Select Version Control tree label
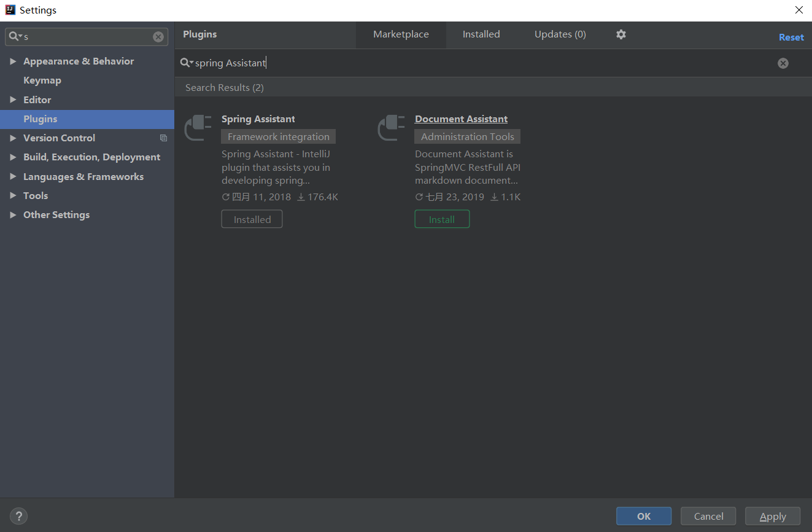 [59, 138]
